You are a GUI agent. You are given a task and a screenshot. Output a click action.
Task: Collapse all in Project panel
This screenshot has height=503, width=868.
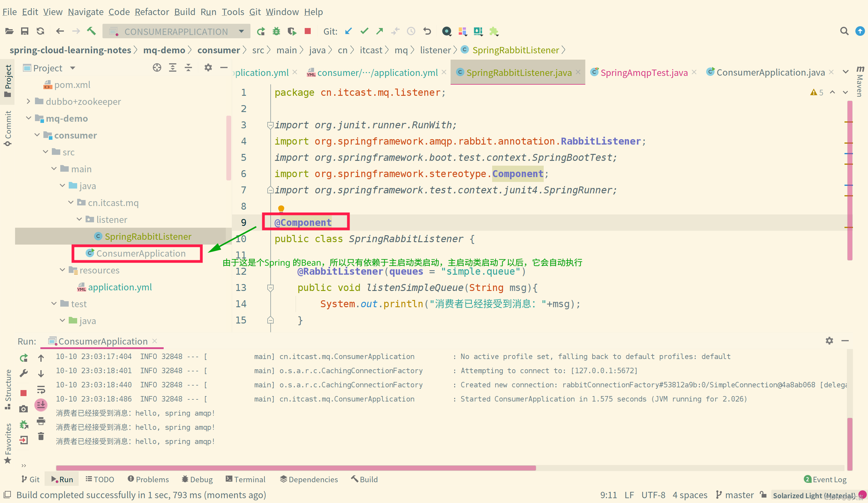click(188, 68)
